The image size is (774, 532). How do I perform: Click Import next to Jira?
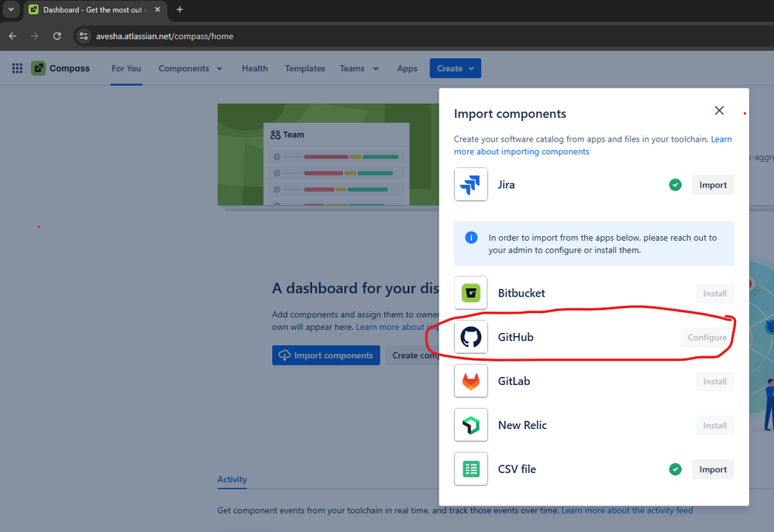712,184
